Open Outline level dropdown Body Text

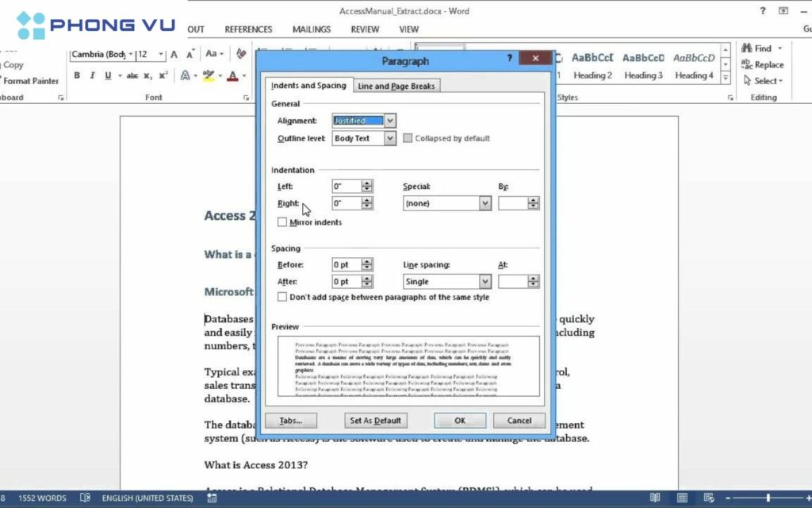(390, 138)
